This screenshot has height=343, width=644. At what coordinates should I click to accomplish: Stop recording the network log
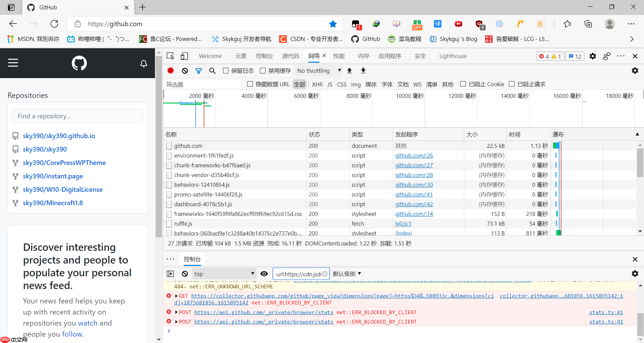click(x=170, y=70)
